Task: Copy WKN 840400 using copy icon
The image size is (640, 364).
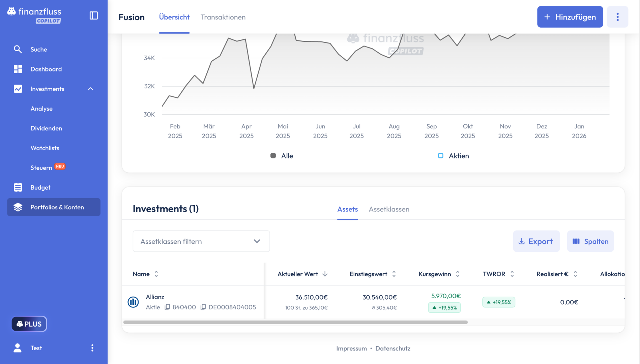Action: click(x=167, y=307)
